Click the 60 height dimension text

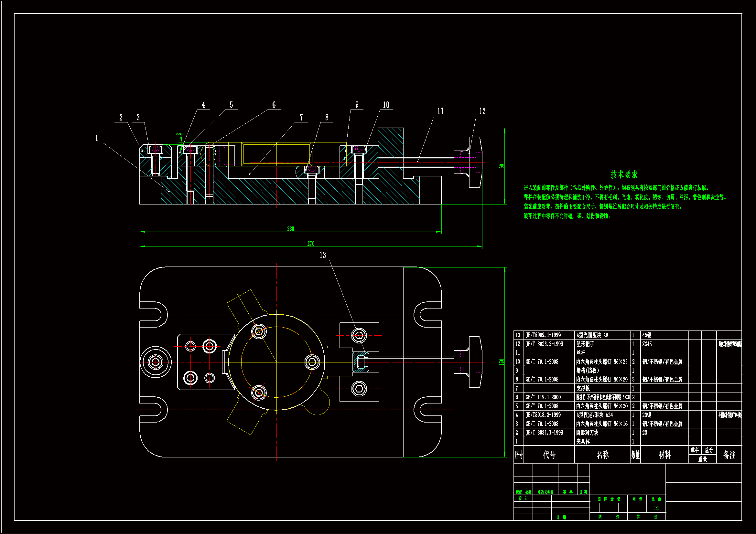[x=502, y=166]
